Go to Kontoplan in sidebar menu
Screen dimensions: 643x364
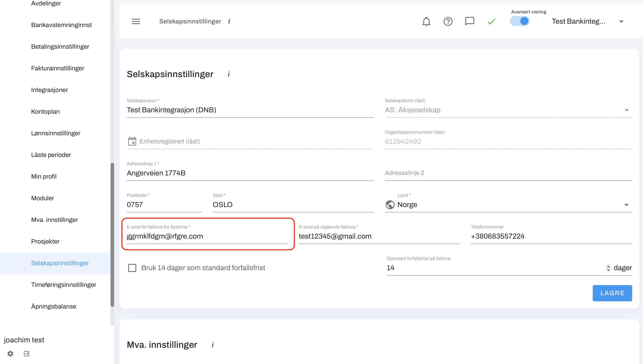[45, 111]
